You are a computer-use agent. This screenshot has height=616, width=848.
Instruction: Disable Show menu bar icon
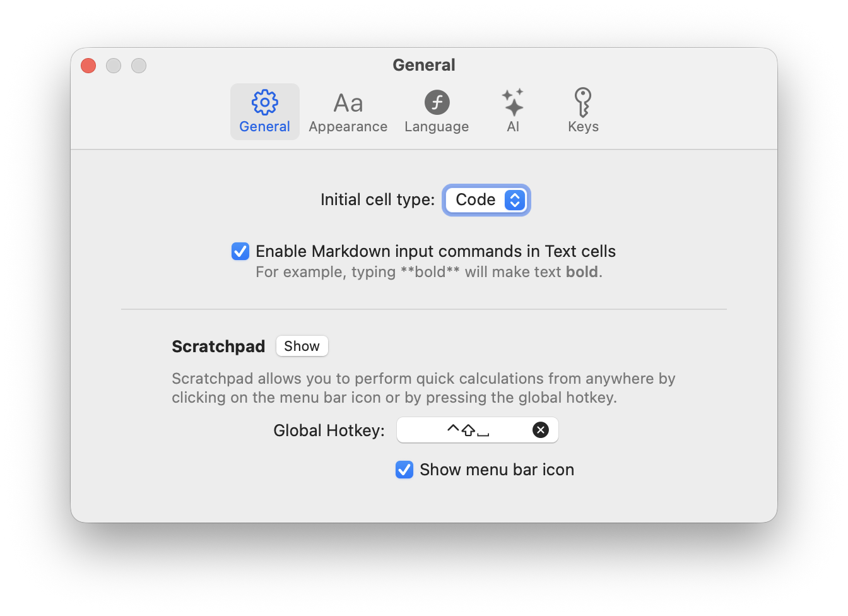click(404, 470)
